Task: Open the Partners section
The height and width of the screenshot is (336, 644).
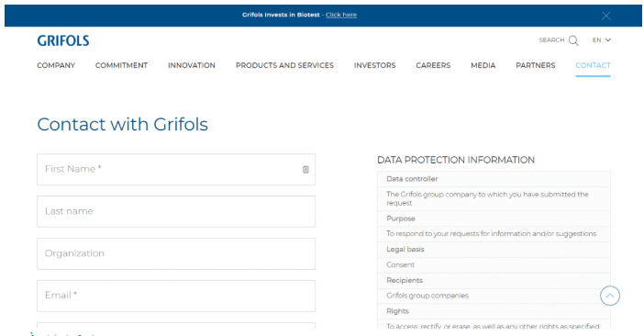Action: [535, 65]
